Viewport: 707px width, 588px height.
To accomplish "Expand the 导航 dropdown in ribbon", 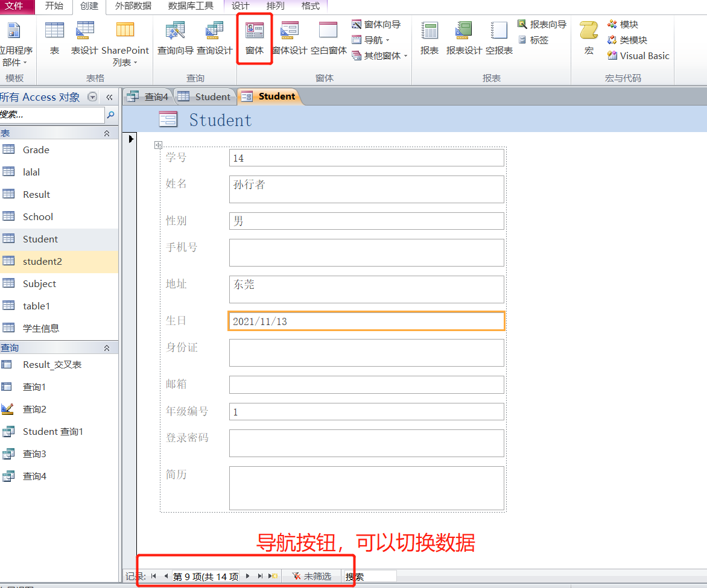I will coord(371,40).
